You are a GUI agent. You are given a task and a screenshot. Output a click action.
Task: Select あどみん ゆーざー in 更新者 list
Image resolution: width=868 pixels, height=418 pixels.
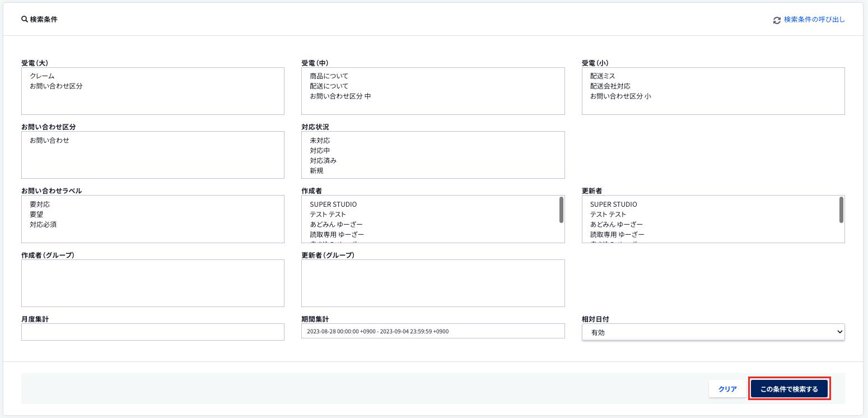616,225
